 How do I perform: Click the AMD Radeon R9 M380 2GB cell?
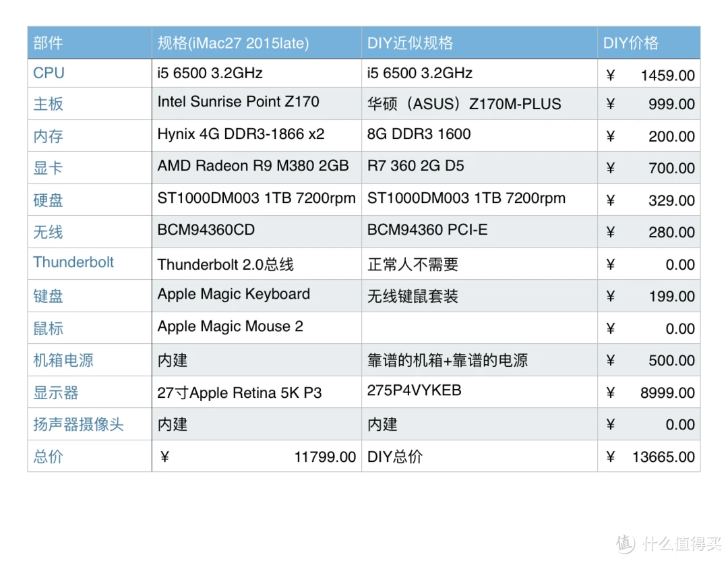pyautogui.click(x=257, y=168)
